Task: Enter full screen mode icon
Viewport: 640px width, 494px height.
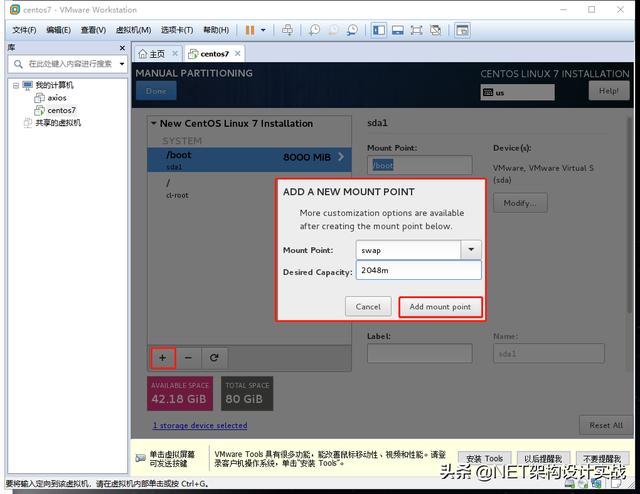Action: [416, 30]
